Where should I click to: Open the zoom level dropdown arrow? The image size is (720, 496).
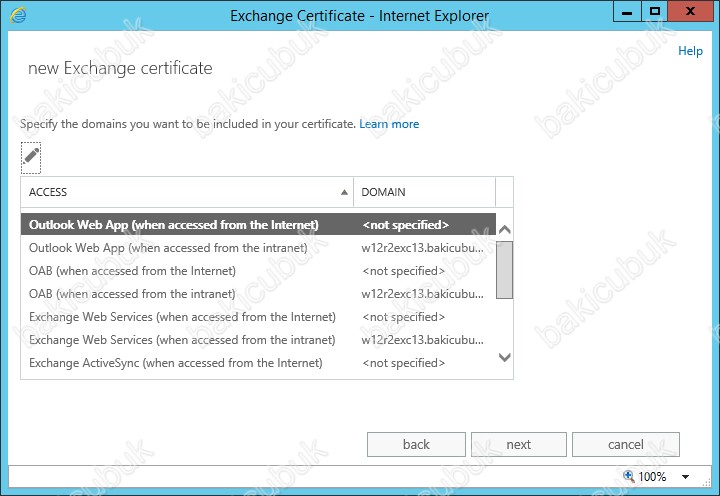tap(685, 477)
